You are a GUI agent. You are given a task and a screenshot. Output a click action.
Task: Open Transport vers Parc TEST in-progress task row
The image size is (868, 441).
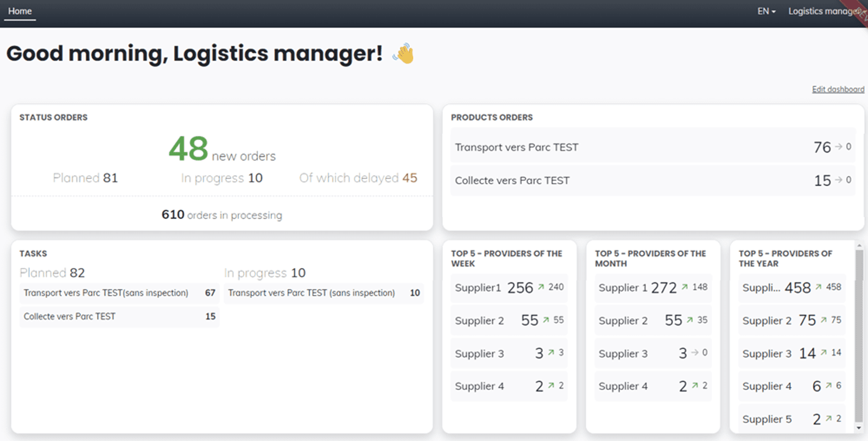pyautogui.click(x=324, y=293)
